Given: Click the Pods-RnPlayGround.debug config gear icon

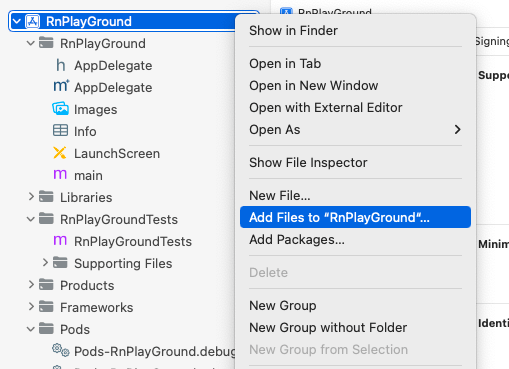Looking at the screenshot, I should pyautogui.click(x=61, y=350).
